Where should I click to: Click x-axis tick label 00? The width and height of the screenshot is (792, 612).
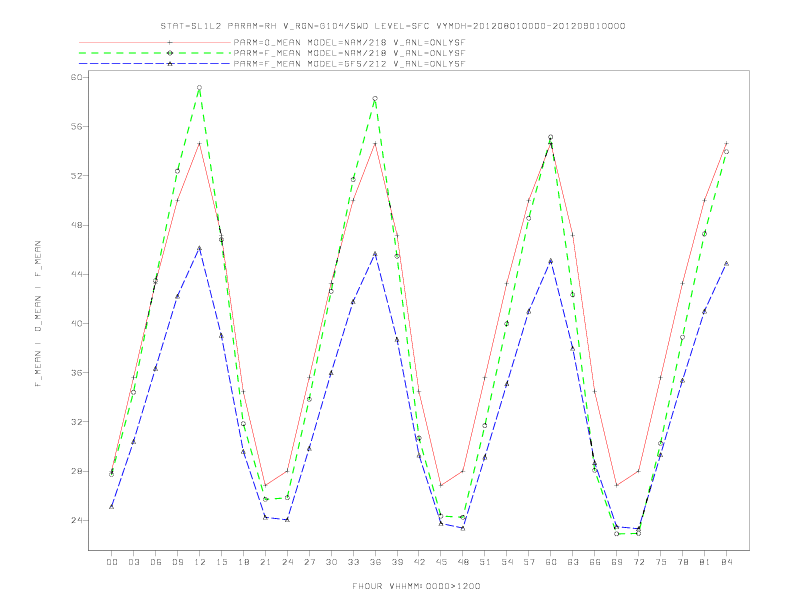click(112, 562)
